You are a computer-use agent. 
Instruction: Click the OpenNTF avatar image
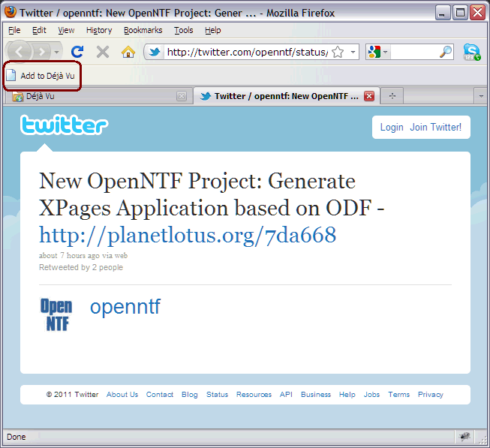coord(56,314)
